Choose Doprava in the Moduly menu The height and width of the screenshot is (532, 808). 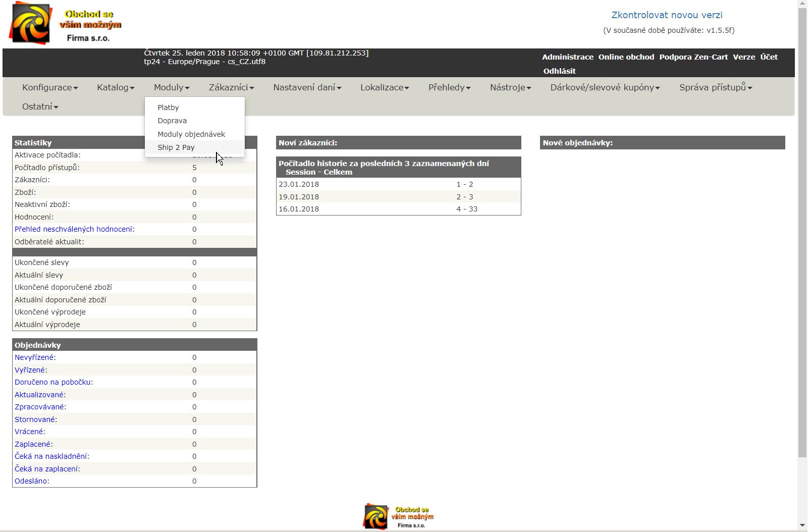click(172, 121)
